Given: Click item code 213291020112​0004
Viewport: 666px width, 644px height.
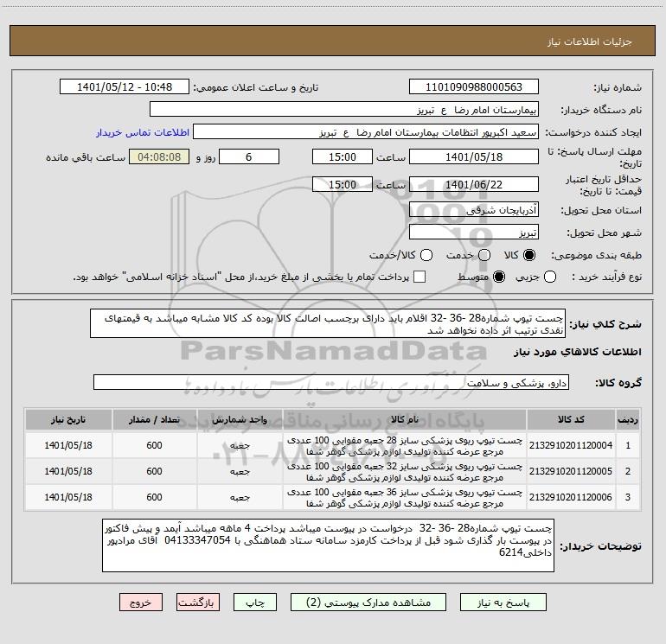Looking at the screenshot, I should pyautogui.click(x=571, y=445).
